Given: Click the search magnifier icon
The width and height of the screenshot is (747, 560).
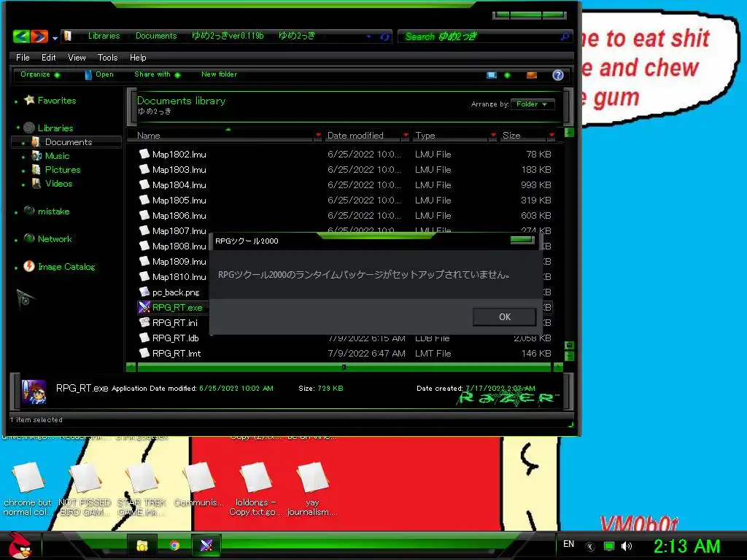Looking at the screenshot, I should tap(565, 36).
